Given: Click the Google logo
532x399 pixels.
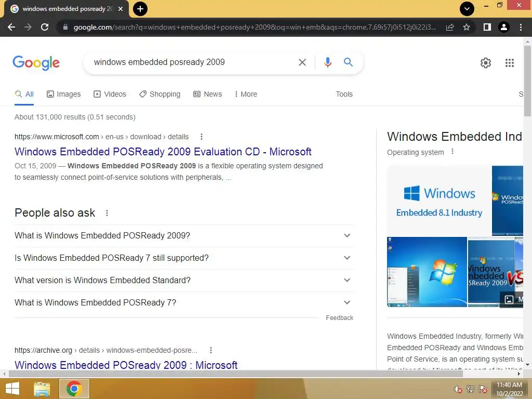Looking at the screenshot, I should 36,63.
